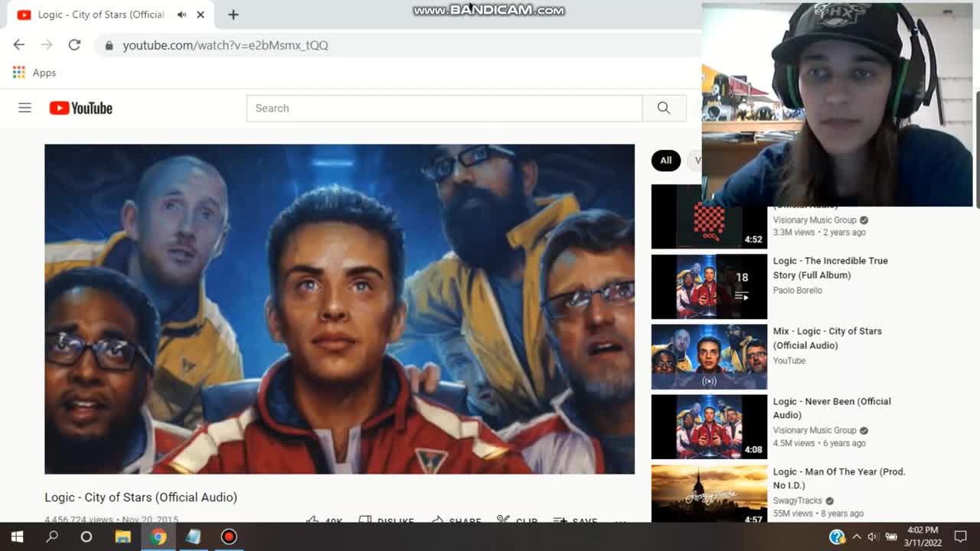Image resolution: width=980 pixels, height=551 pixels.
Task: Open Man Of The Year thumbnail
Action: 709,494
